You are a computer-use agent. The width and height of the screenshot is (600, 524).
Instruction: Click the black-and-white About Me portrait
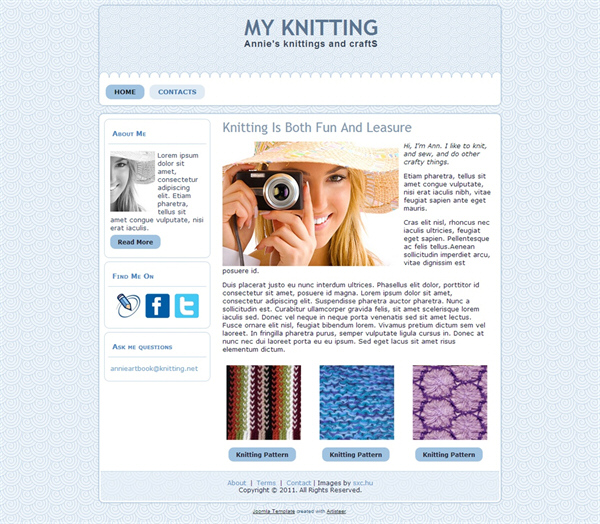[132, 181]
